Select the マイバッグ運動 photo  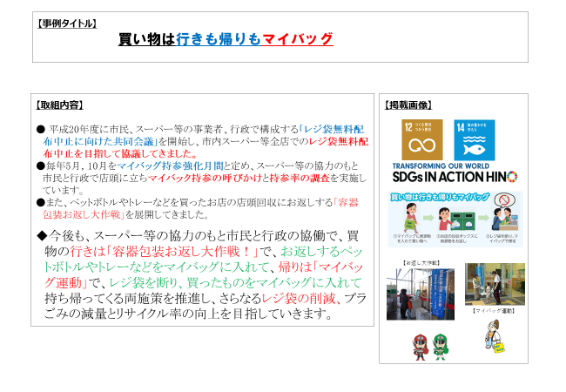[495, 284]
